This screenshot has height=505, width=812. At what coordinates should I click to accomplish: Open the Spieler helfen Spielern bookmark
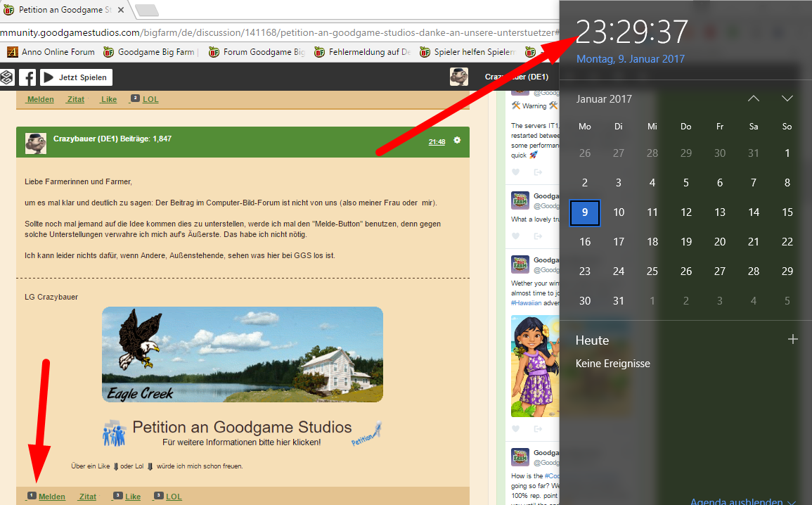coord(468,52)
